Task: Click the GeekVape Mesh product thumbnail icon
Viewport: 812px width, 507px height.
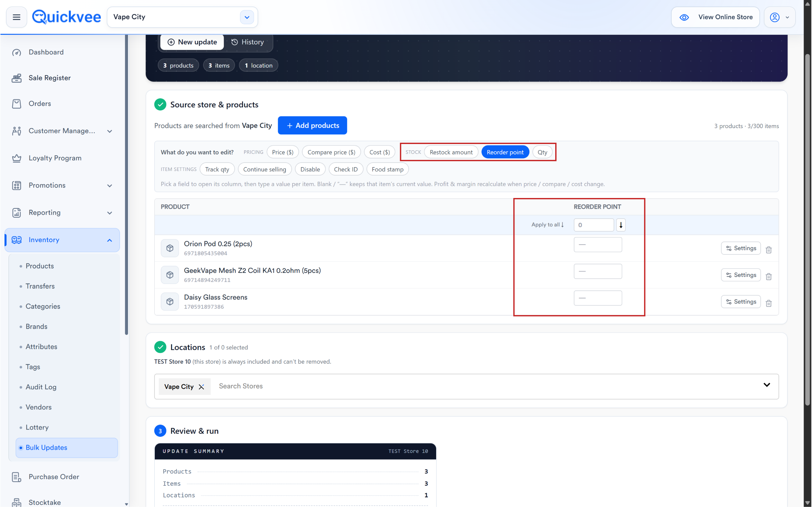Action: [x=170, y=275]
